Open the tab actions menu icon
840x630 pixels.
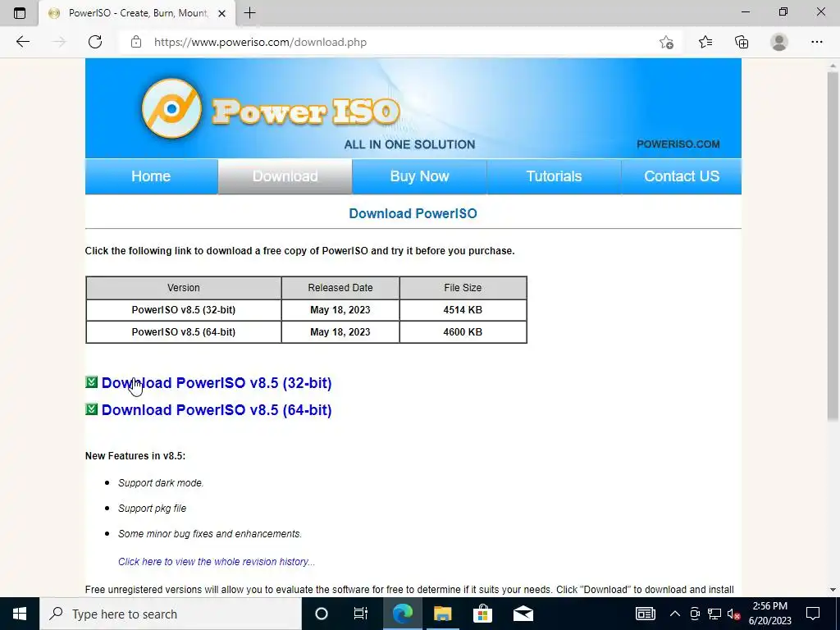click(20, 13)
